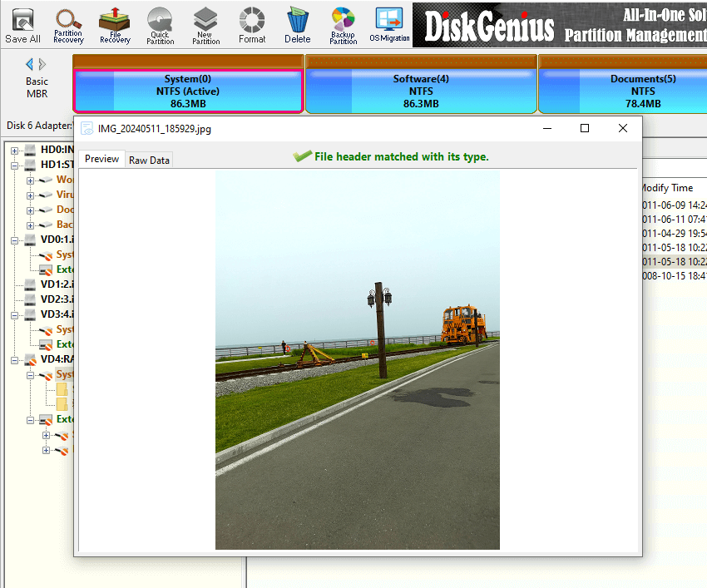Image resolution: width=707 pixels, height=588 pixels.
Task: Start Quick Partition
Action: point(160,23)
